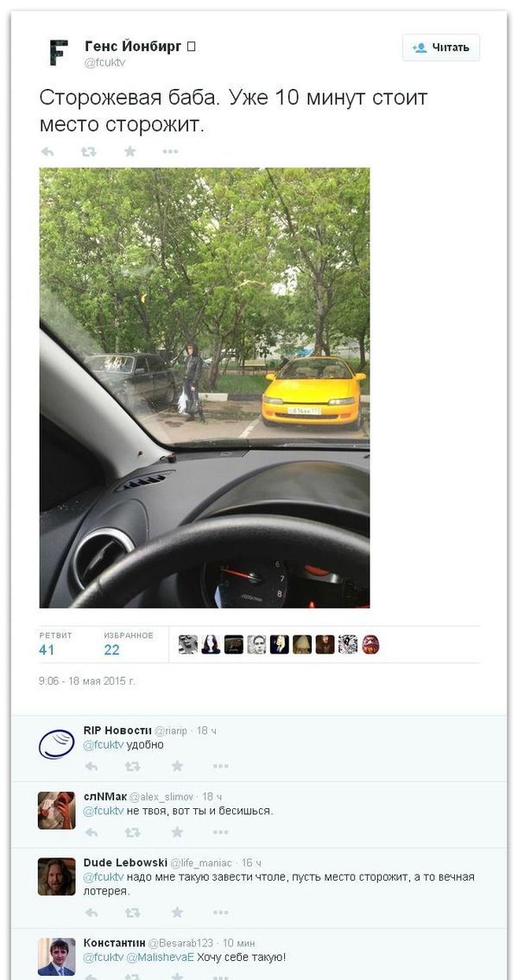This screenshot has height=980, width=518.
Task: Retweet the main tweet by Генс Йонбирг
Action: tap(88, 151)
